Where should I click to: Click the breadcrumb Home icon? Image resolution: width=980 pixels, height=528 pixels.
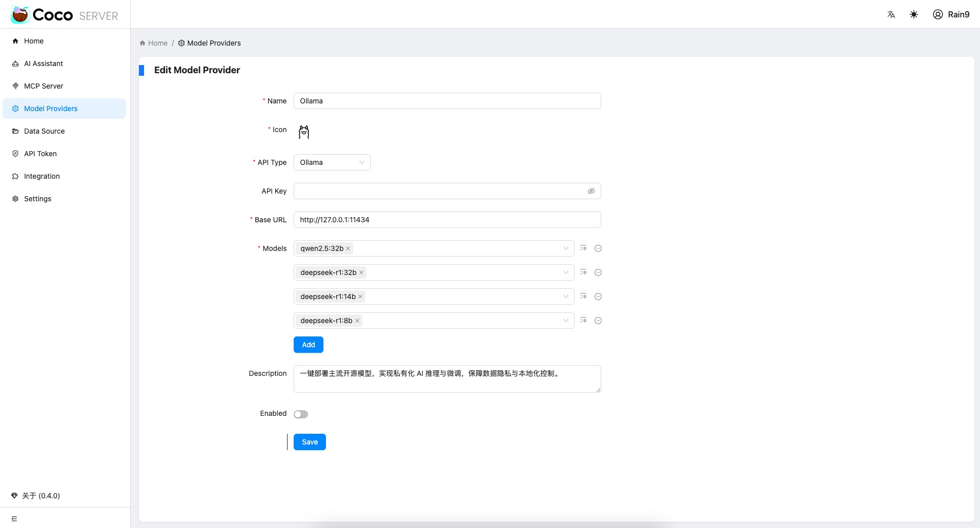coord(142,43)
